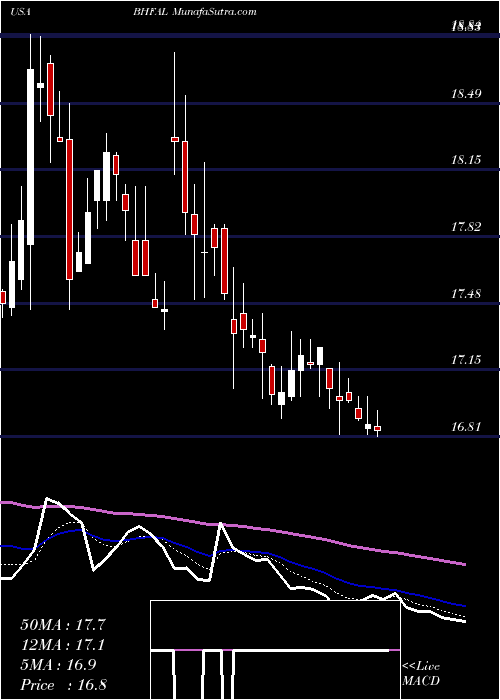The height and width of the screenshot is (700, 500).
Task: Click the '5MA : 16.9' reading
Action: (x=58, y=665)
